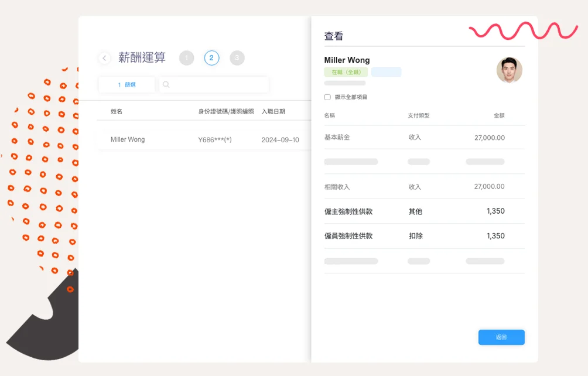
Task: Click the 身份證號碼/護照編照 column header
Action: pos(226,111)
